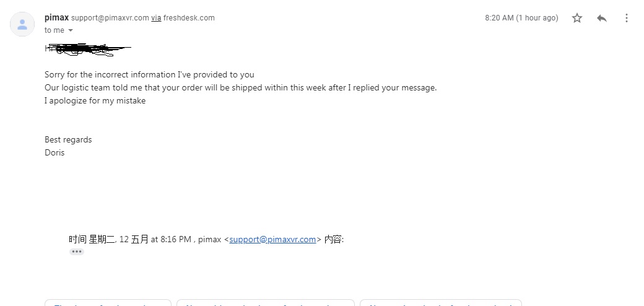Screen dimensions: 644x306
Task: Click the 'Doris' signature text
Action: click(x=54, y=152)
